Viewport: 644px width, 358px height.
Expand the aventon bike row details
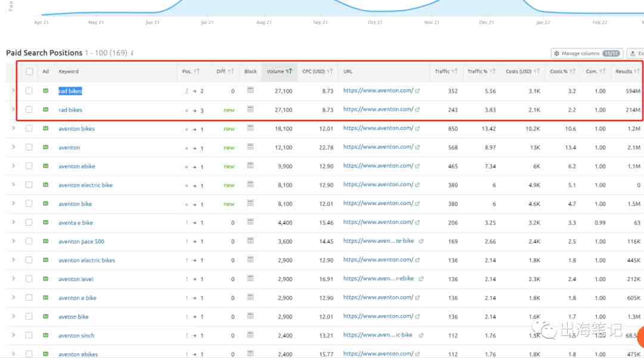coord(13,203)
